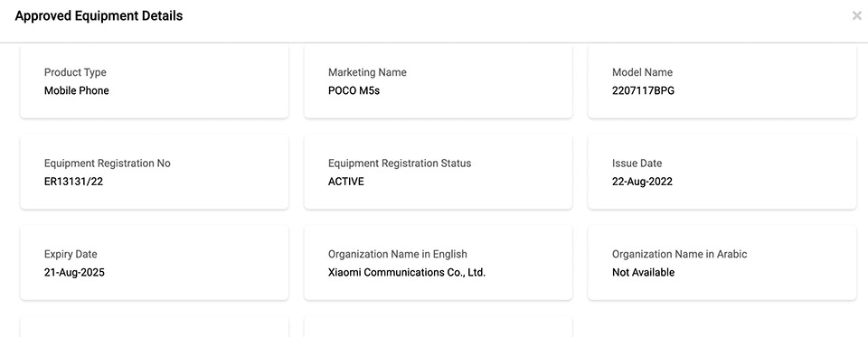Select the Organization Name in English card
The height and width of the screenshot is (337, 868).
coord(438,263)
